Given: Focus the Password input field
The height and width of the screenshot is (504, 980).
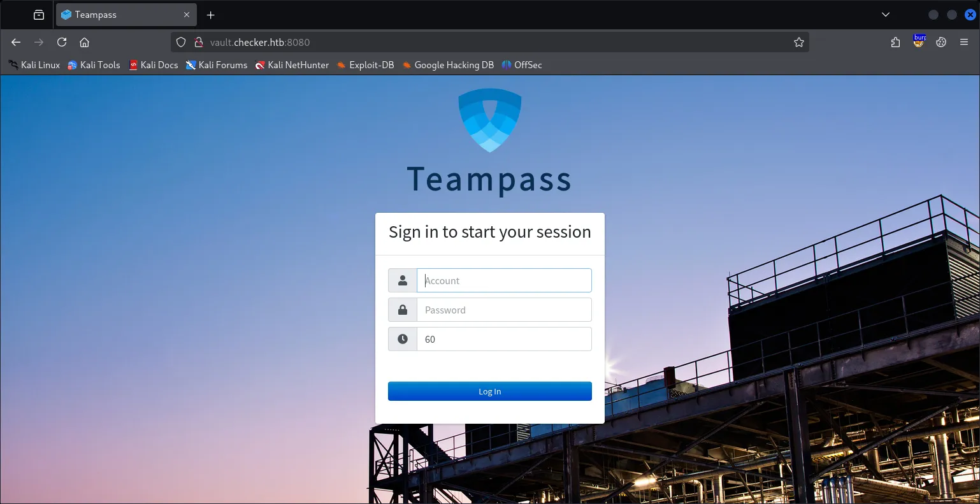Looking at the screenshot, I should 504,310.
